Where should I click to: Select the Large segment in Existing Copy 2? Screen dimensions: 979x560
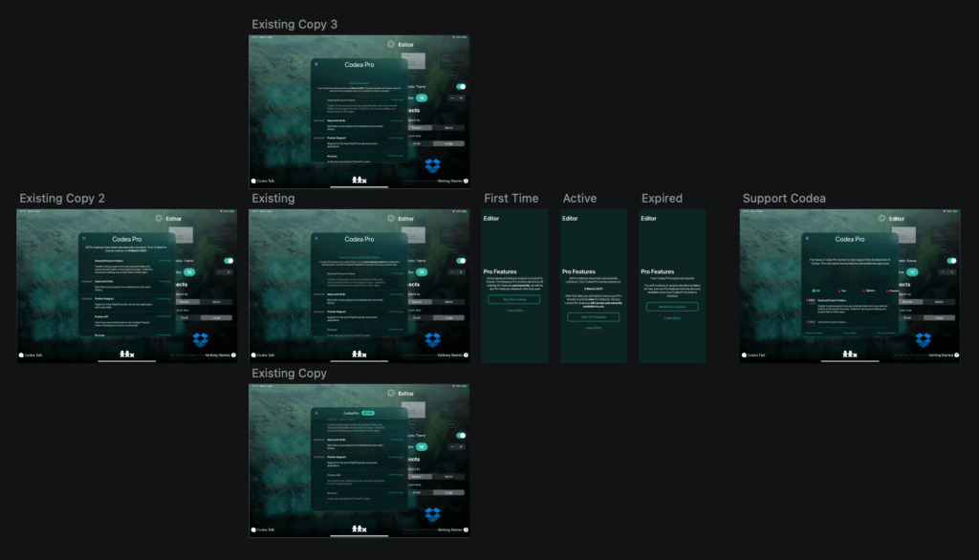216,318
